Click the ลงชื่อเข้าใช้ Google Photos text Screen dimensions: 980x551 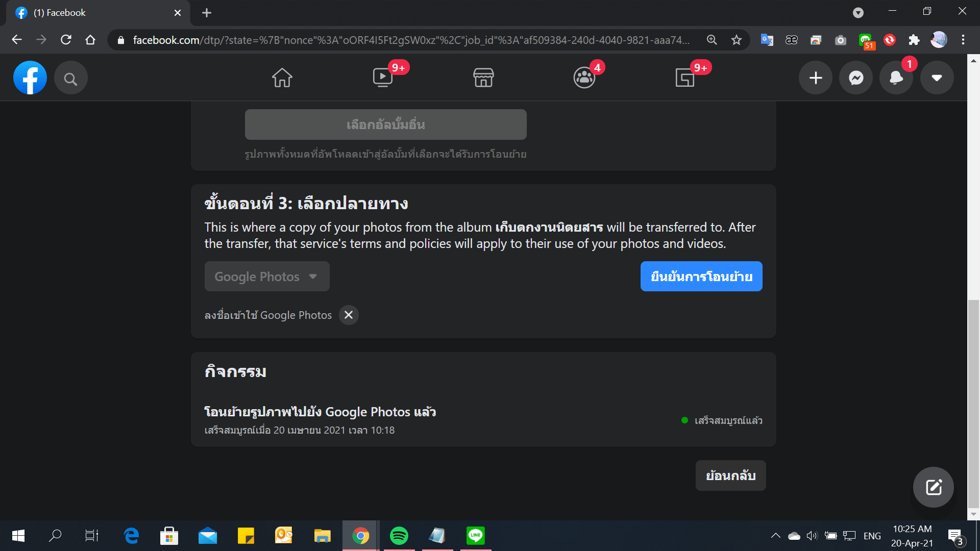click(268, 315)
